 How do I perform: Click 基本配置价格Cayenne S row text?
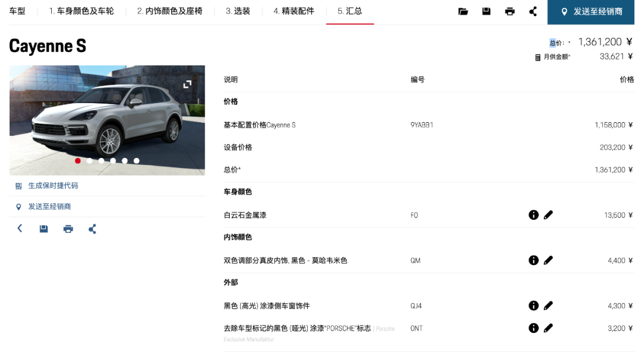(259, 125)
